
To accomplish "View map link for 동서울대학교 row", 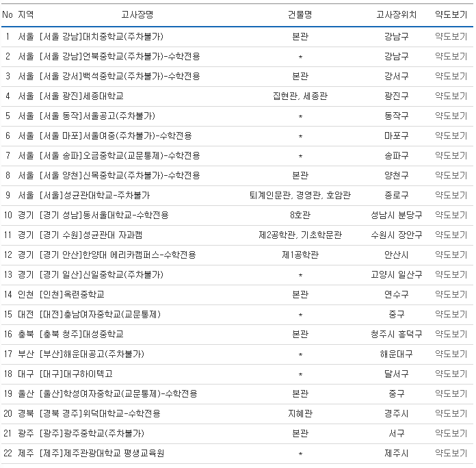I will point(451,216).
